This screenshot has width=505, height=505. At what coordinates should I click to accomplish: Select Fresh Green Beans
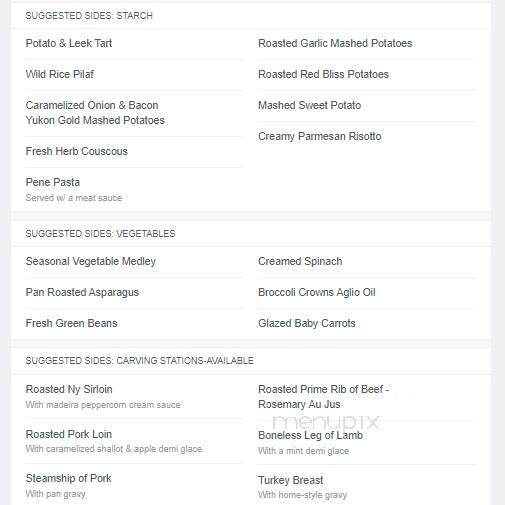coord(71,323)
